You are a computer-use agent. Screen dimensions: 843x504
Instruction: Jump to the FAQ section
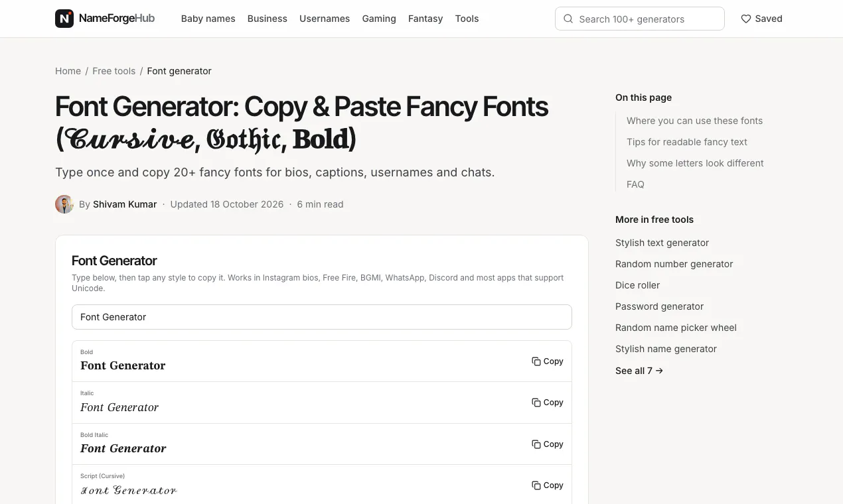[635, 184]
